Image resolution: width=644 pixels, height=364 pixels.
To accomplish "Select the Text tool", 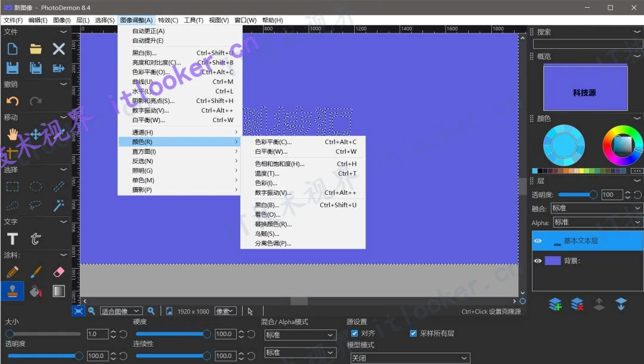I will [x=13, y=238].
